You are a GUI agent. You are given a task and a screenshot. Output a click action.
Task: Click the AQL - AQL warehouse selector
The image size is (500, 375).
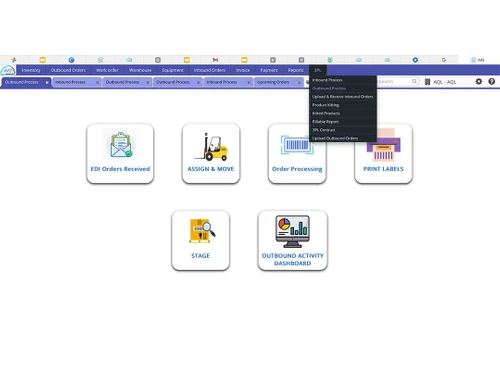[444, 82]
